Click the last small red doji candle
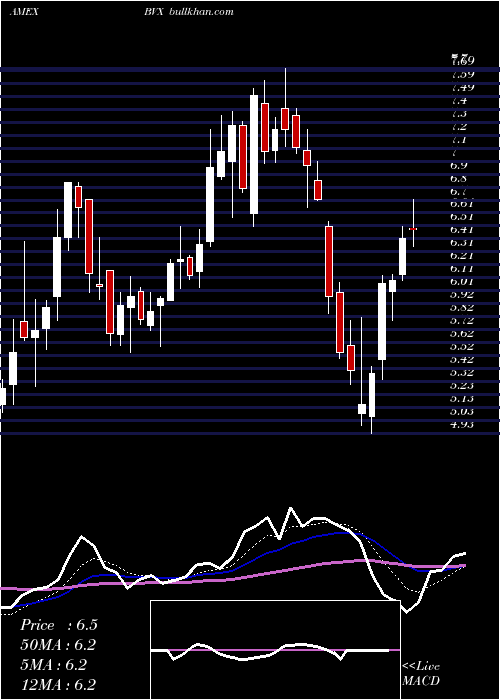 pos(413,229)
